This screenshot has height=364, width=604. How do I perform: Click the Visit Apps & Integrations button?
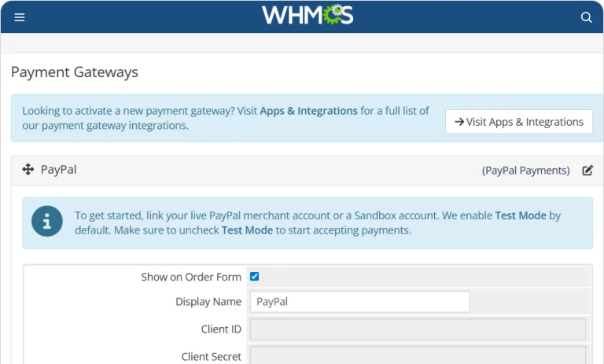point(519,122)
